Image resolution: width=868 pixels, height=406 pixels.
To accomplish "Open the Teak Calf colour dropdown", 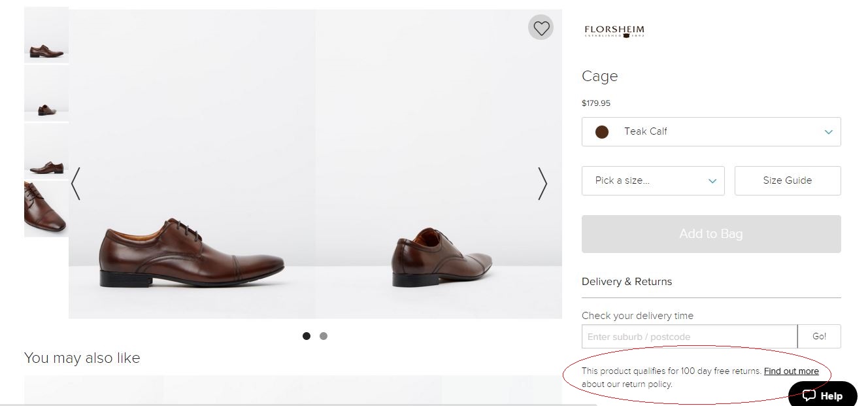I will coord(710,131).
